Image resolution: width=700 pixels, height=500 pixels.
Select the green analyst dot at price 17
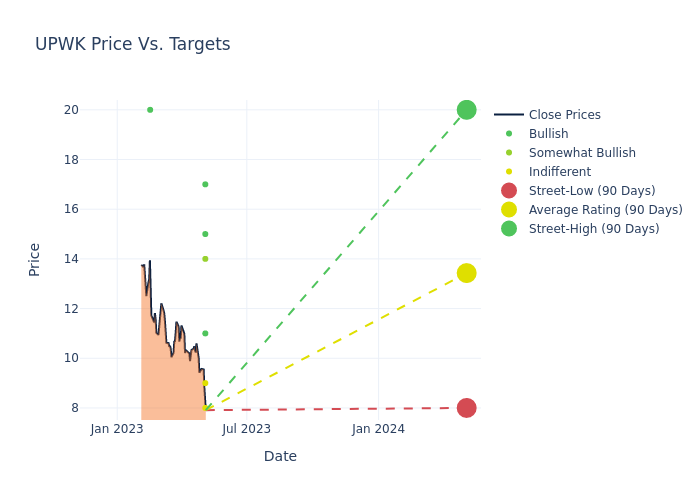205,184
